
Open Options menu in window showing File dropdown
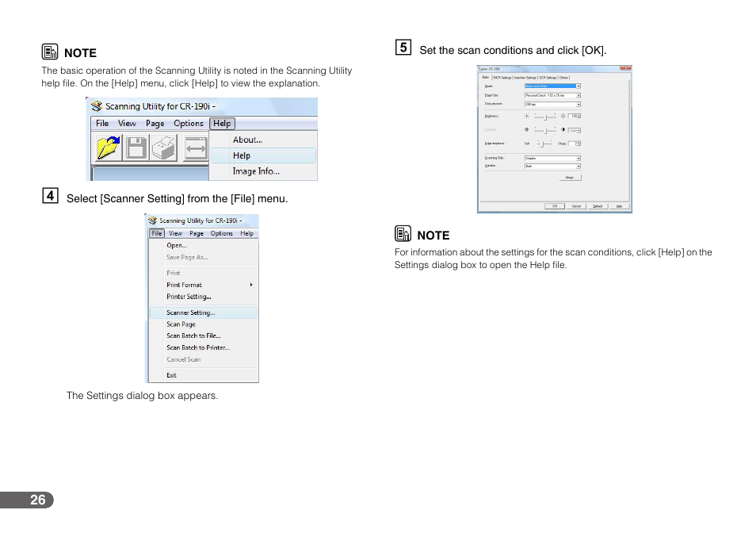click(x=221, y=233)
